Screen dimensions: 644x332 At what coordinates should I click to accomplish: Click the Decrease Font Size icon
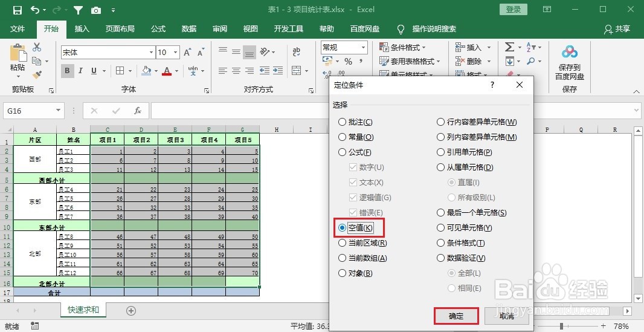tap(201, 52)
